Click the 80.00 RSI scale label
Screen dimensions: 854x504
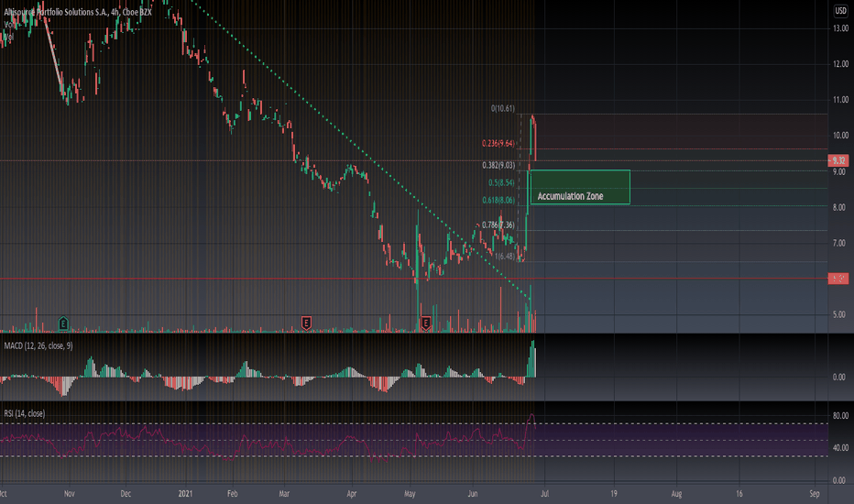[840, 416]
